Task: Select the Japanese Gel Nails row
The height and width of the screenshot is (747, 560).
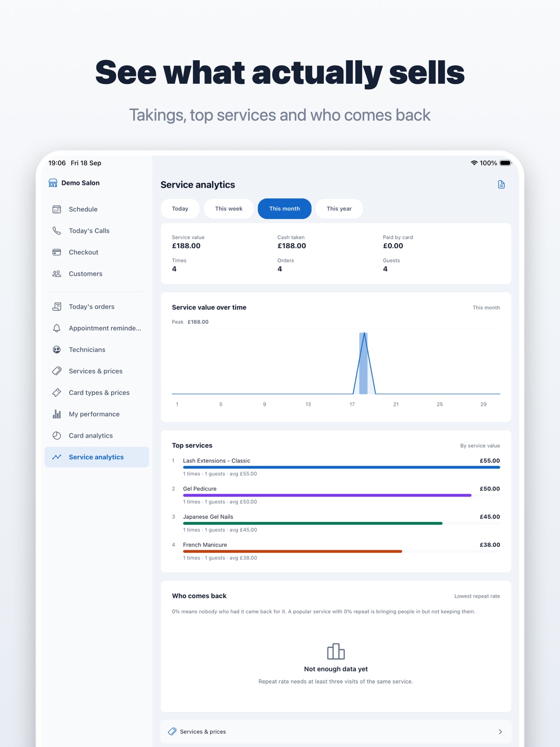Action: pos(336,523)
